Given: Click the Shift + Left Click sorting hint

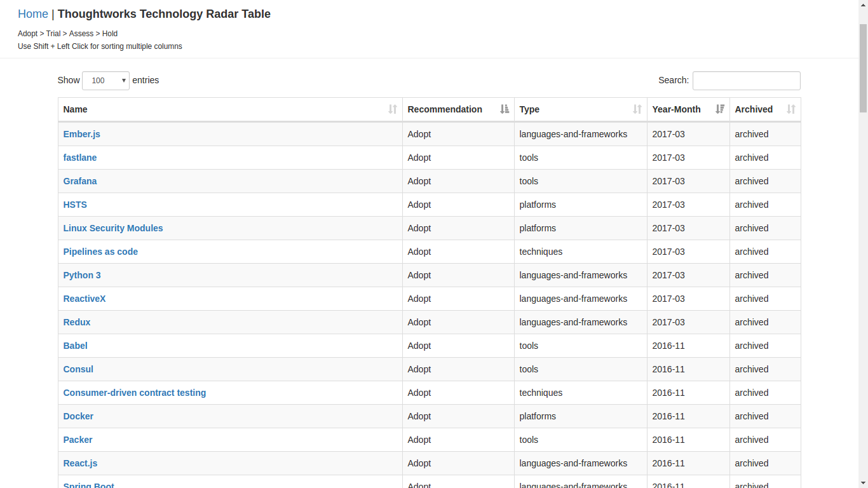Looking at the screenshot, I should tap(100, 46).
